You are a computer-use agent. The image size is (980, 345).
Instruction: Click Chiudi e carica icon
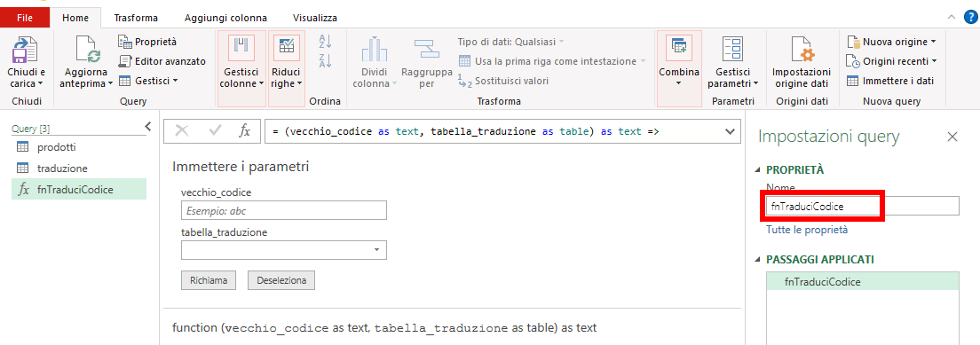pos(27,50)
